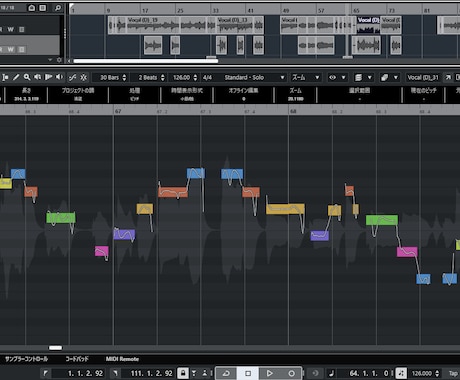
Task: Select the Zoom magnifier tool
Action: [27, 77]
